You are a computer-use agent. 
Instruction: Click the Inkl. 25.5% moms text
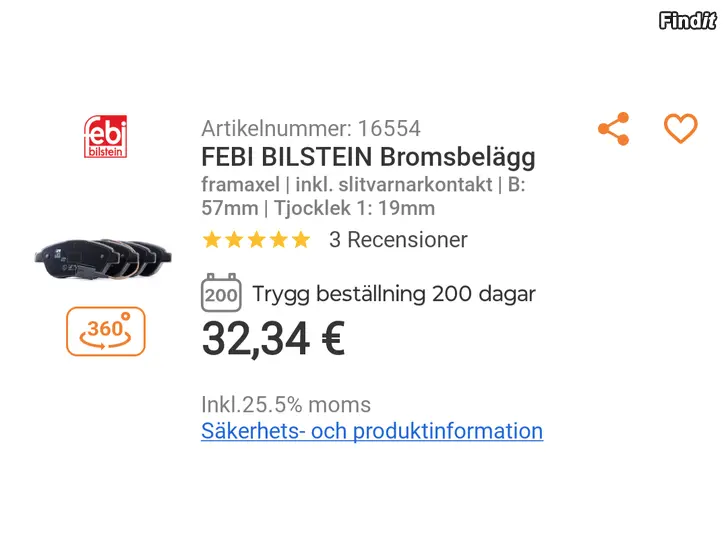click(286, 405)
